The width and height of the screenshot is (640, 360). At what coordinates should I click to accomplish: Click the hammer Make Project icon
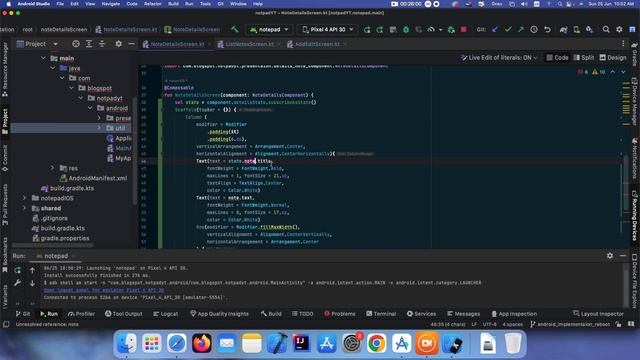234,29
